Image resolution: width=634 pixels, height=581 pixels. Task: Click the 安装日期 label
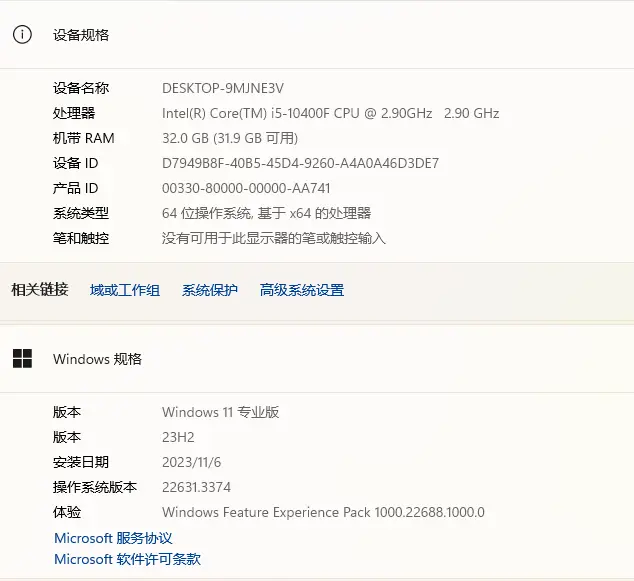(81, 463)
